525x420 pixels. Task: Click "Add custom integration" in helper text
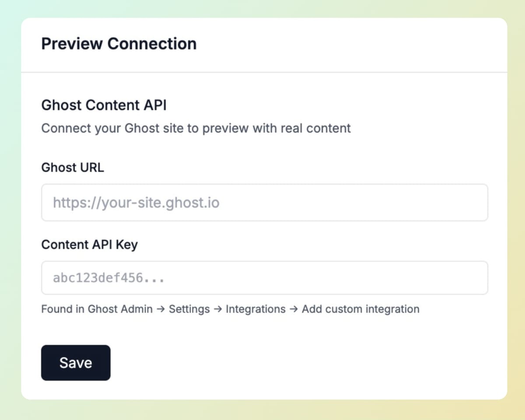pyautogui.click(x=360, y=309)
